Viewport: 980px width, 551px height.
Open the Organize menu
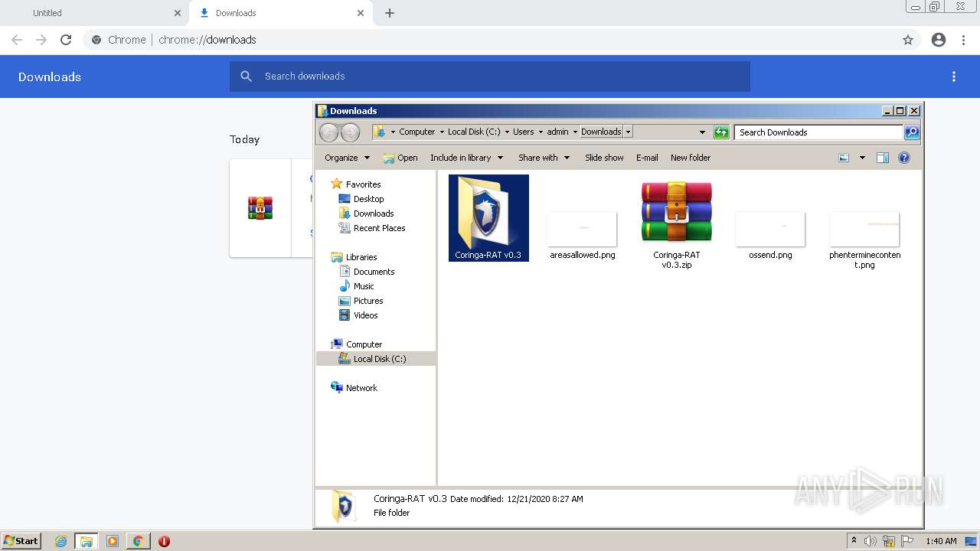348,158
